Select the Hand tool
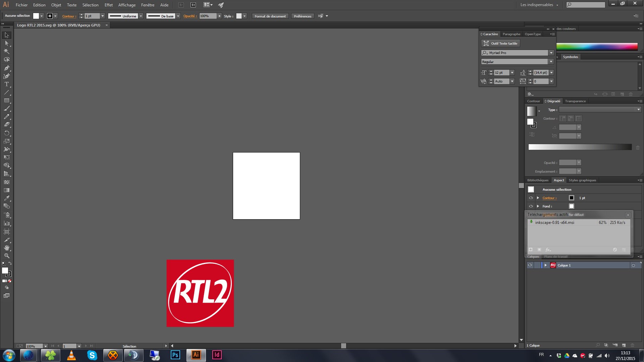The height and width of the screenshot is (362, 644). point(6,248)
